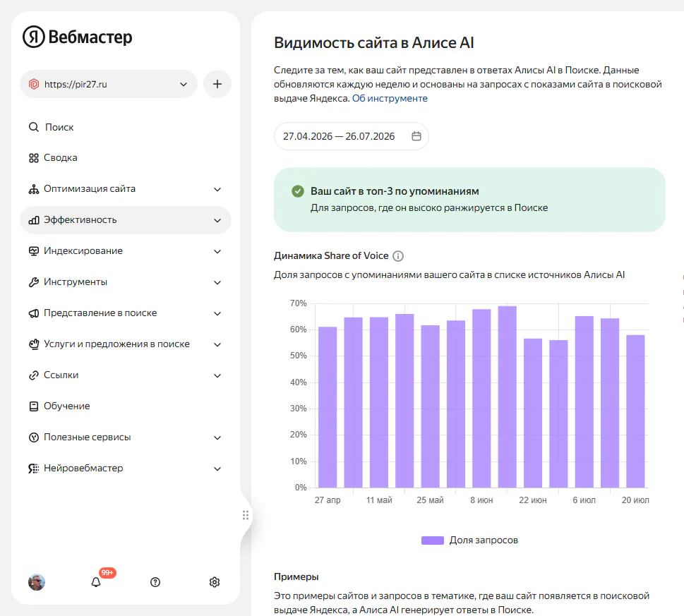The image size is (684, 616).
Task: Click the Инструменты wrench icon
Action: coord(34,282)
